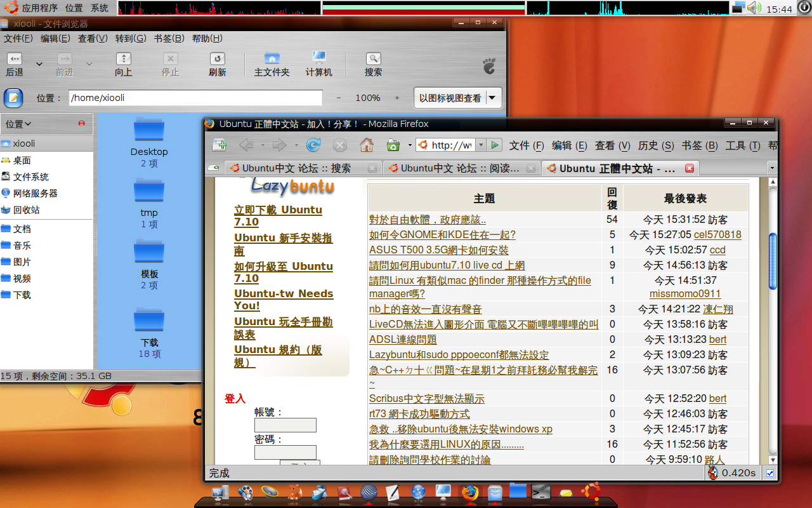The height and width of the screenshot is (508, 812).
Task: Click the 后退 back button in file browser
Action: pyautogui.click(x=15, y=65)
